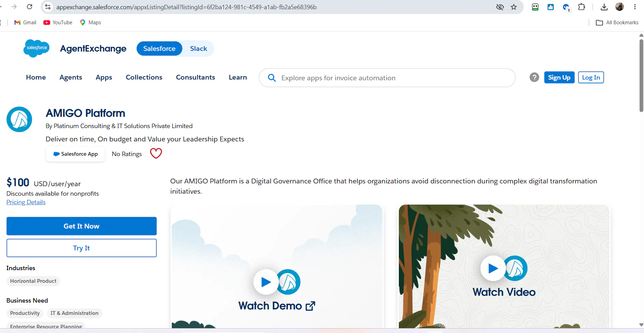This screenshot has width=644, height=333.
Task: Open the browser Downloads icon
Action: 604,7
